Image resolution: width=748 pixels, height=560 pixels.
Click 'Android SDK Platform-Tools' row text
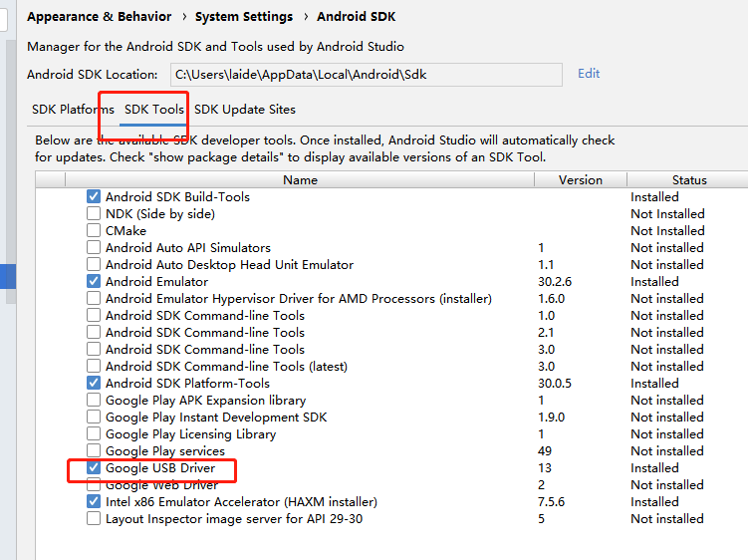pos(187,384)
